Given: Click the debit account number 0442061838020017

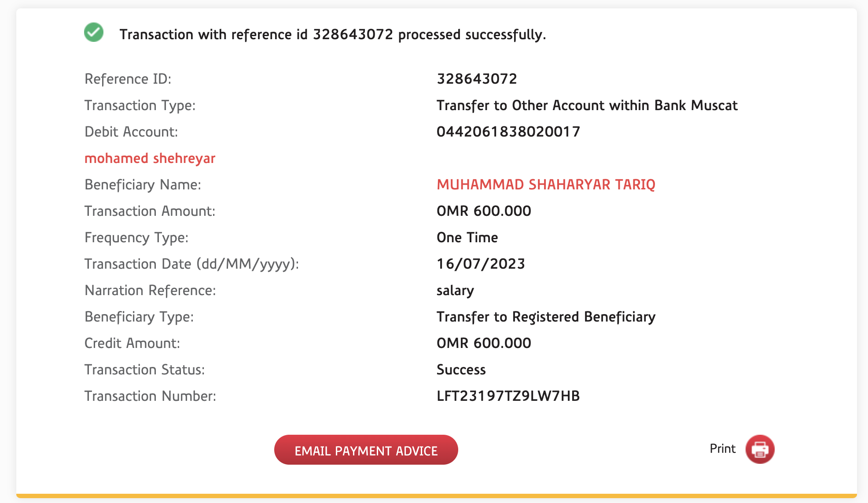Looking at the screenshot, I should 508,132.
